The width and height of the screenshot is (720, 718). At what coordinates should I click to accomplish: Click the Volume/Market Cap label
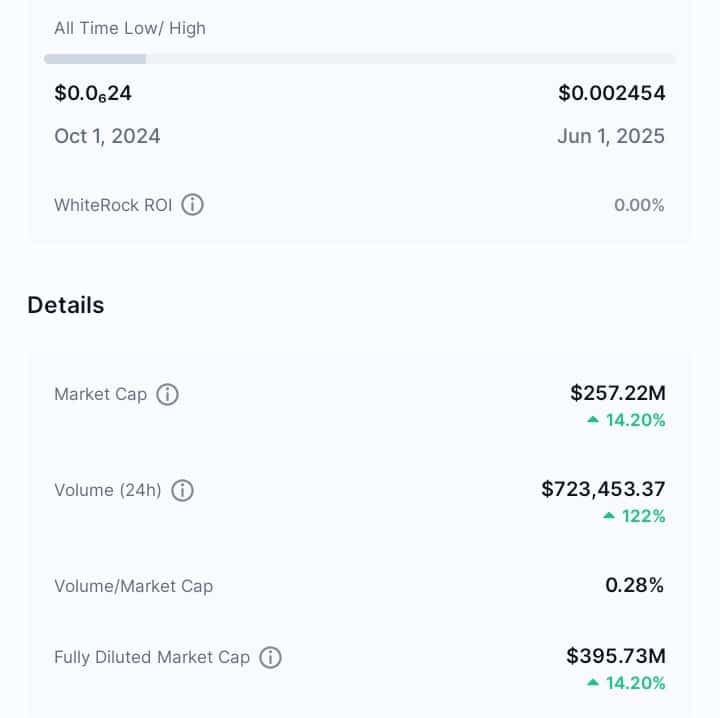(134, 586)
